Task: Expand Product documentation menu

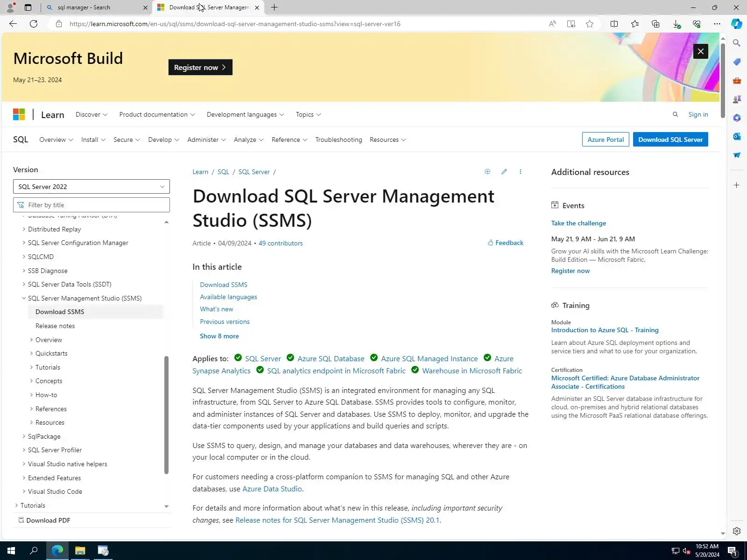Action: click(x=157, y=114)
